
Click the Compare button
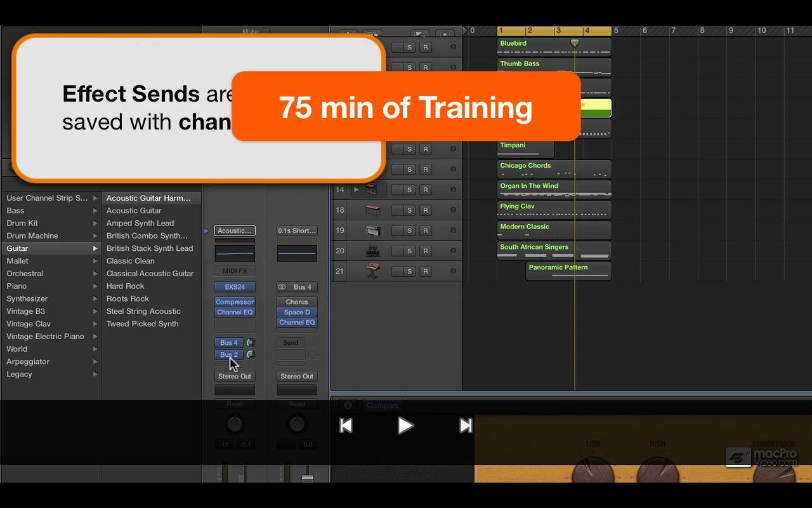tap(383, 405)
